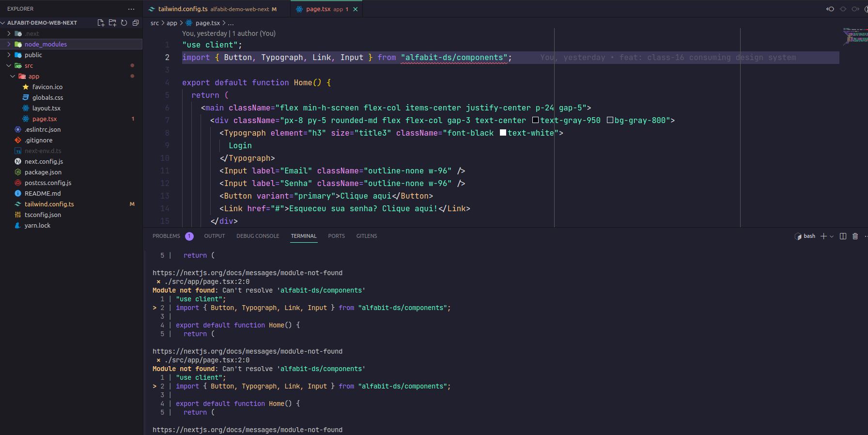The height and width of the screenshot is (435, 868).
Task: Open first module-not-found docs URL in terminal
Action: (248, 273)
